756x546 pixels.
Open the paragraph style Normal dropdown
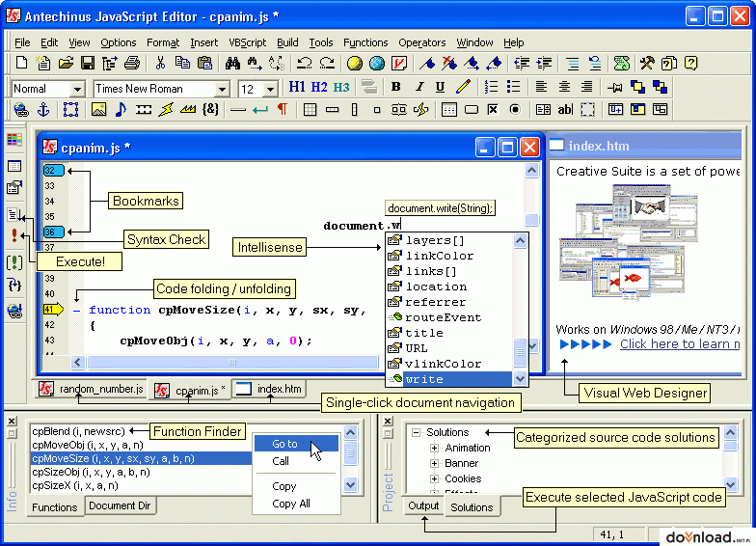(77, 89)
